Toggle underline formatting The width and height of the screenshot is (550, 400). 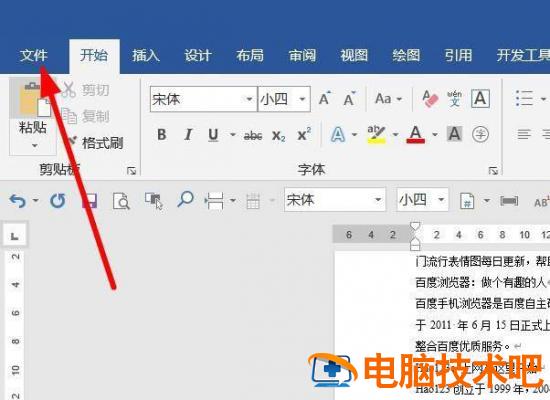point(213,135)
